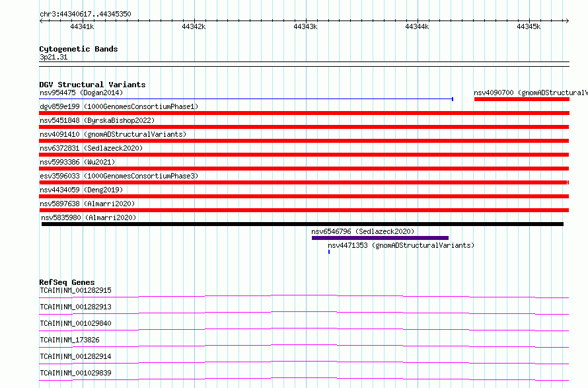Click the DGV Structural Variants track title
Screen dimensions: 588x388
click(x=92, y=85)
